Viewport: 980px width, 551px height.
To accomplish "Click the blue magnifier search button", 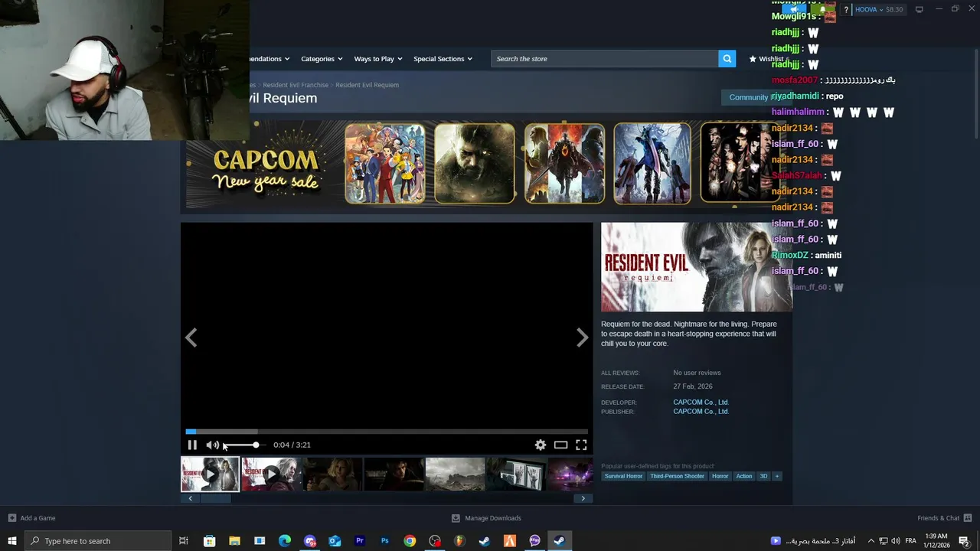I will 727,59.
